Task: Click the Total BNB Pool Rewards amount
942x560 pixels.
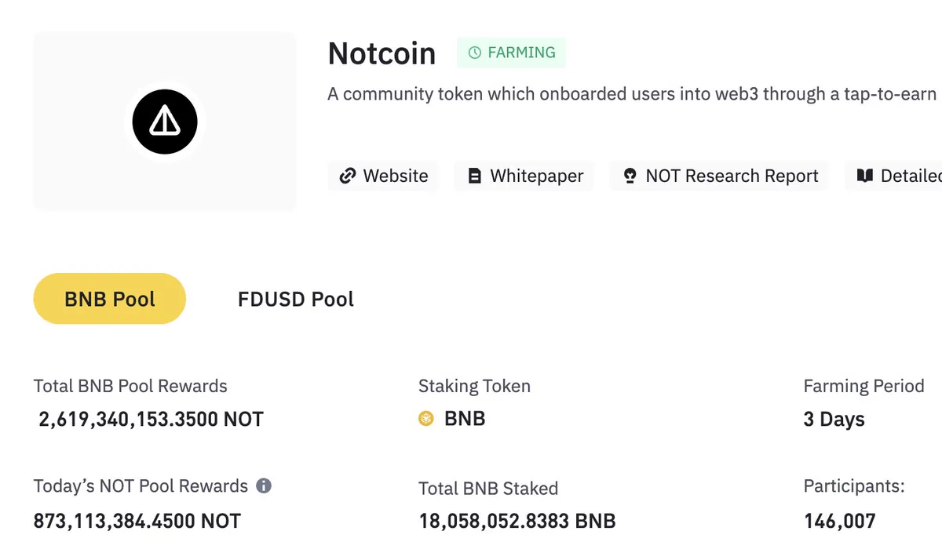Action: coord(151,419)
